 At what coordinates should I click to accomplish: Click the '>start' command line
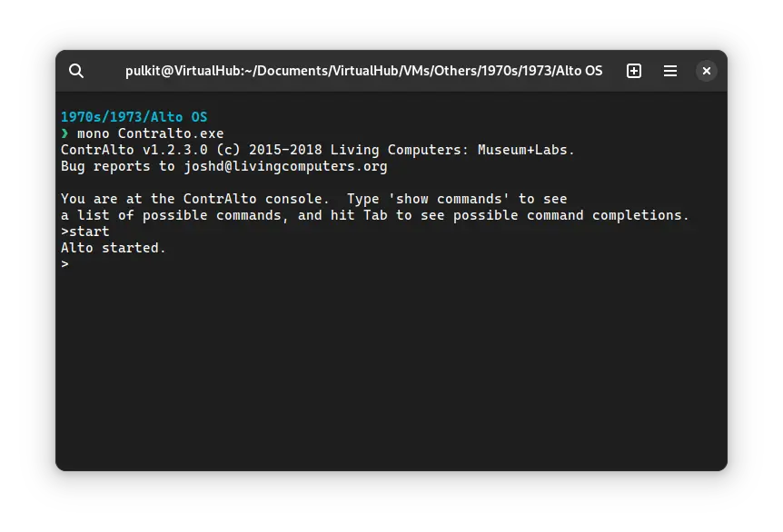point(85,232)
